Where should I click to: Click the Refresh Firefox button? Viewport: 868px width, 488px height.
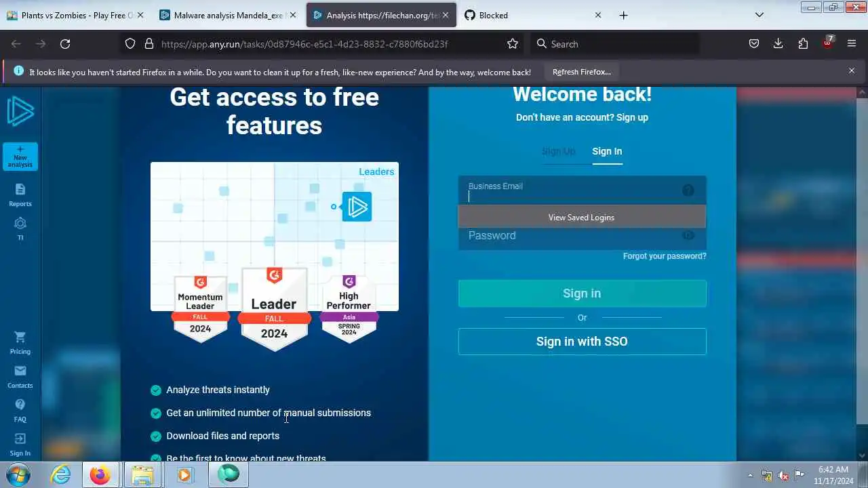581,72
